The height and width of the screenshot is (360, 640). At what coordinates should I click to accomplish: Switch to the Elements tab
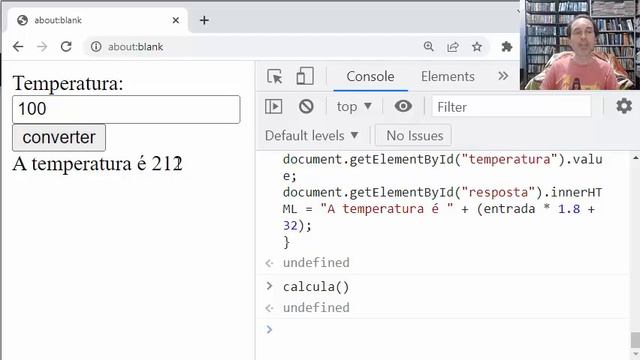point(448,76)
